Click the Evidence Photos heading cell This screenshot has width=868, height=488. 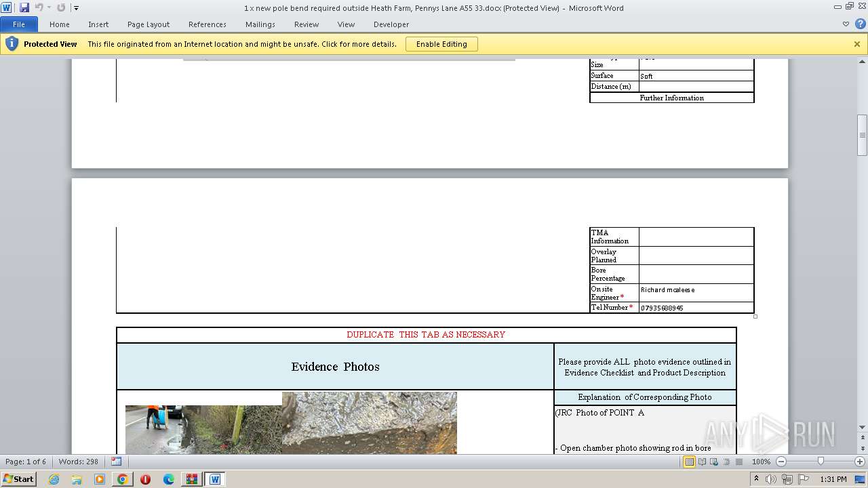coord(336,367)
